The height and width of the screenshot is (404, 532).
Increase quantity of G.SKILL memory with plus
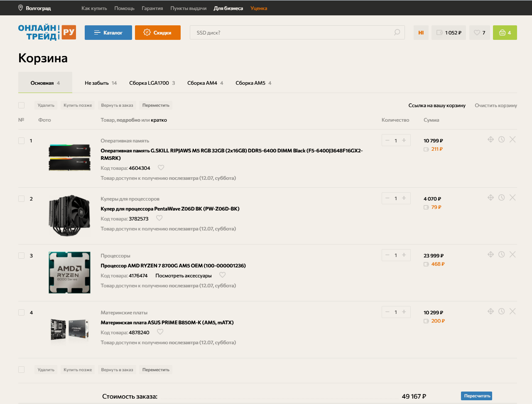click(404, 140)
